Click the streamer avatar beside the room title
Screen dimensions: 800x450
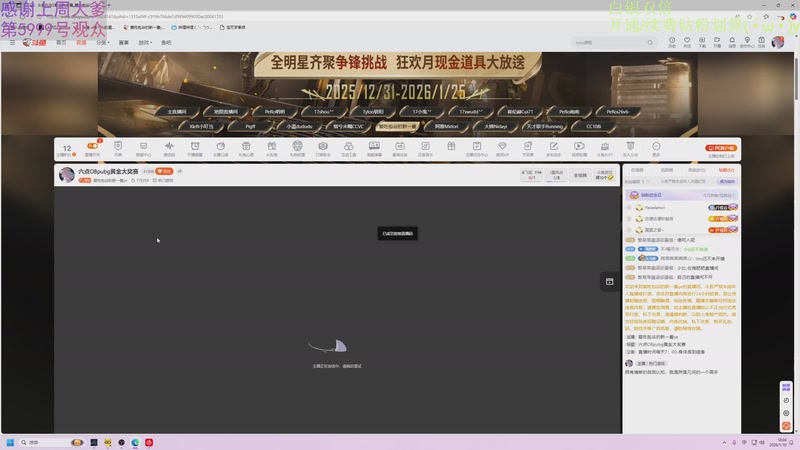[67, 175]
